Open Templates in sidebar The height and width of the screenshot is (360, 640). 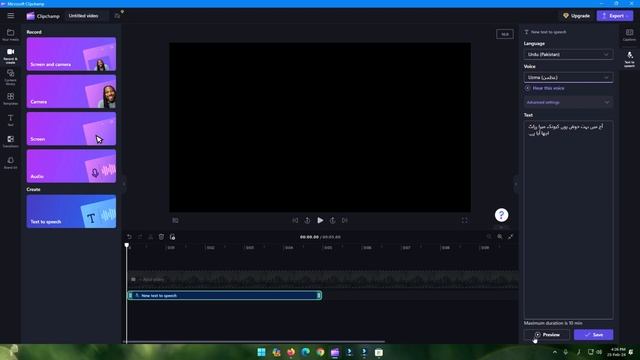coord(11,99)
